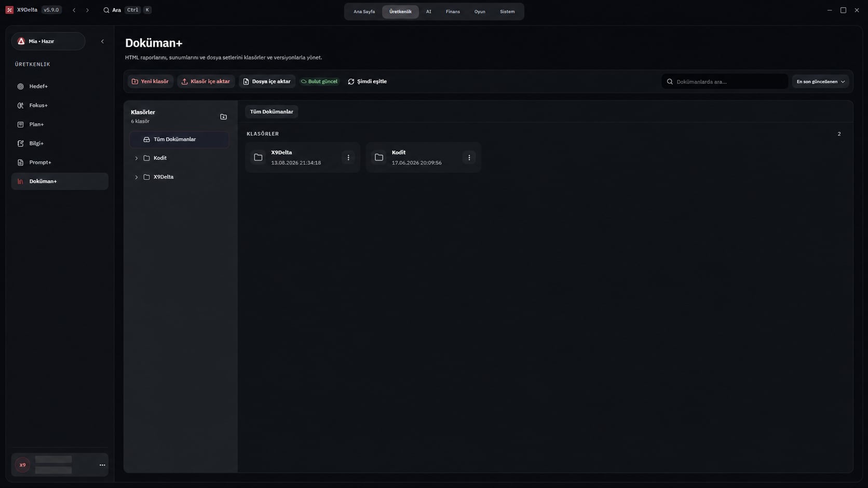Screen dimensions: 868x488
Task: Minimize the X9Delta window
Action: click(830, 10)
